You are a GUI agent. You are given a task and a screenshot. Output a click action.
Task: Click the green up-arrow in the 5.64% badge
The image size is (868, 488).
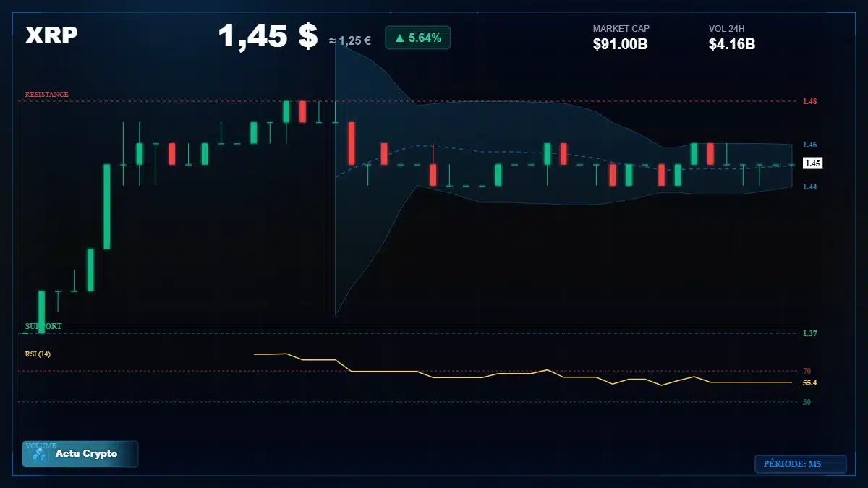[399, 38]
